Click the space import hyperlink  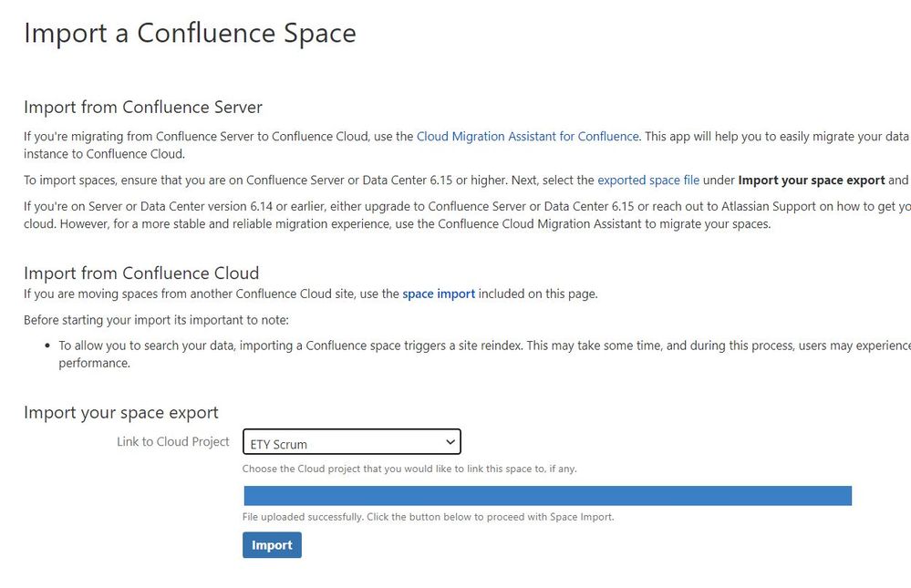click(x=438, y=294)
